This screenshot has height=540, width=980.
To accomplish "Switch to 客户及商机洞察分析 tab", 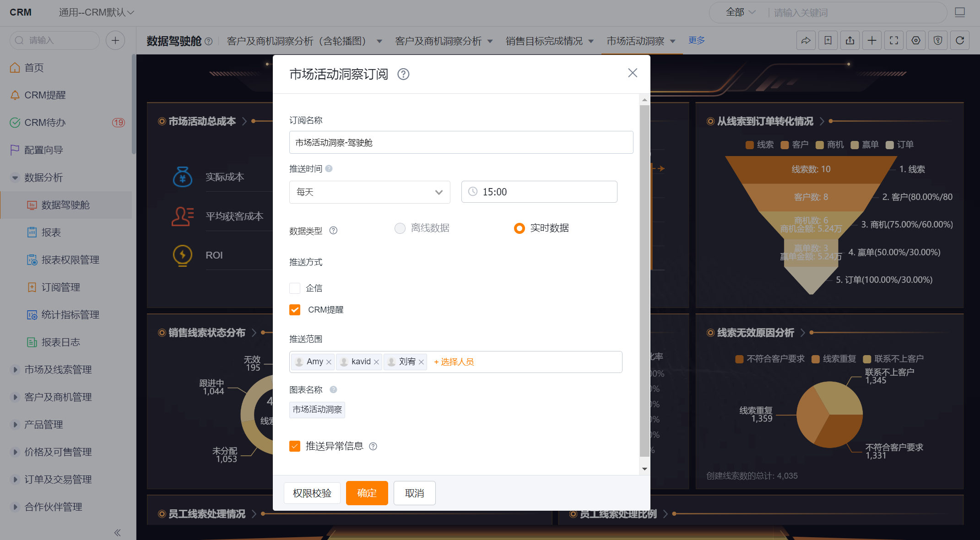I will 438,41.
